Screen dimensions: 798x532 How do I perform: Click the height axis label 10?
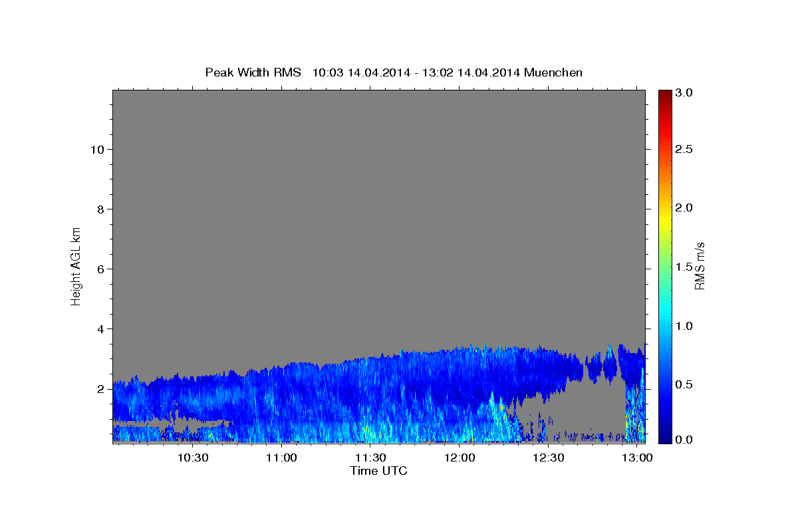click(96, 150)
